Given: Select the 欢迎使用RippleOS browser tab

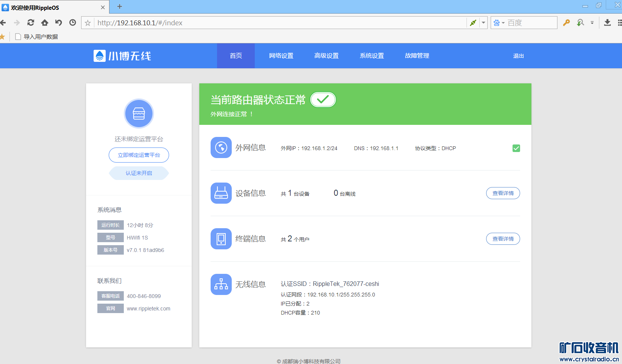Looking at the screenshot, I should [54, 7].
